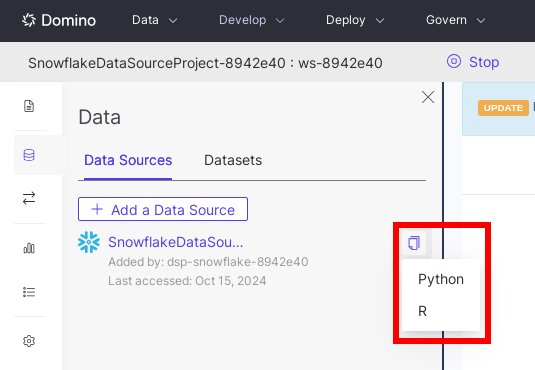535x370 pixels.
Task: Open the SnowflakeDataSou... data source link
Action: click(x=175, y=242)
